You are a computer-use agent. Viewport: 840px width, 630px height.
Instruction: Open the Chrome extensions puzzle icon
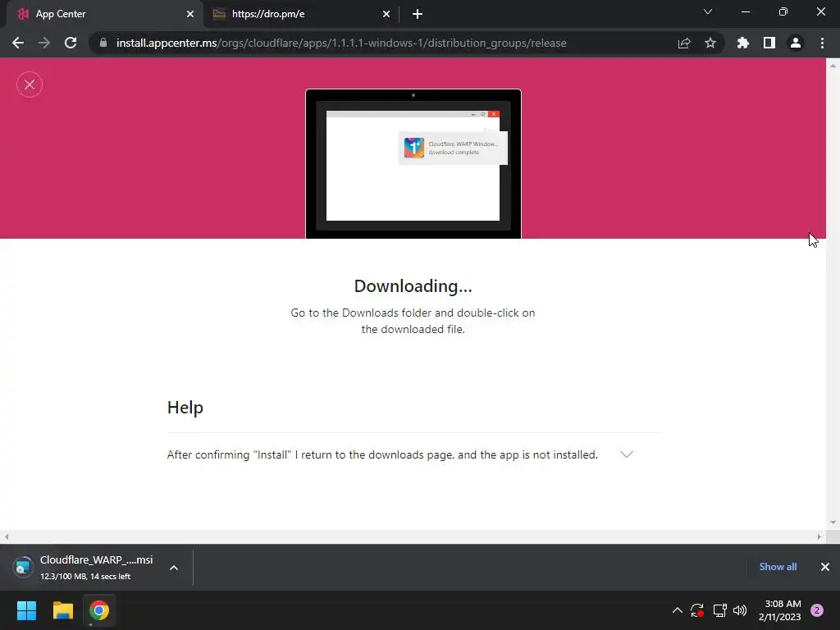click(743, 43)
